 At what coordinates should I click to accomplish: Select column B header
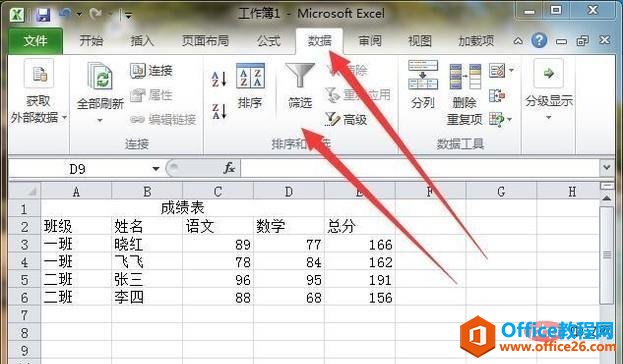tap(147, 192)
